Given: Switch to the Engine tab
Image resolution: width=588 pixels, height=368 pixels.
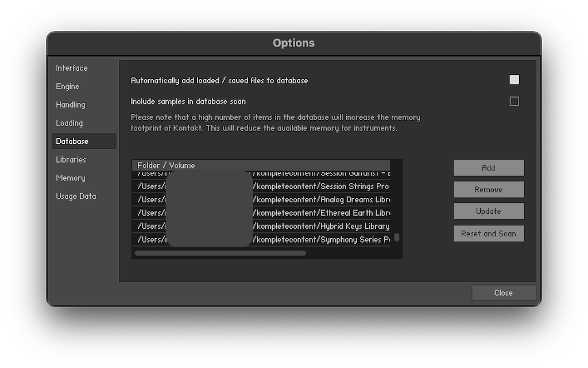Looking at the screenshot, I should click(x=68, y=86).
